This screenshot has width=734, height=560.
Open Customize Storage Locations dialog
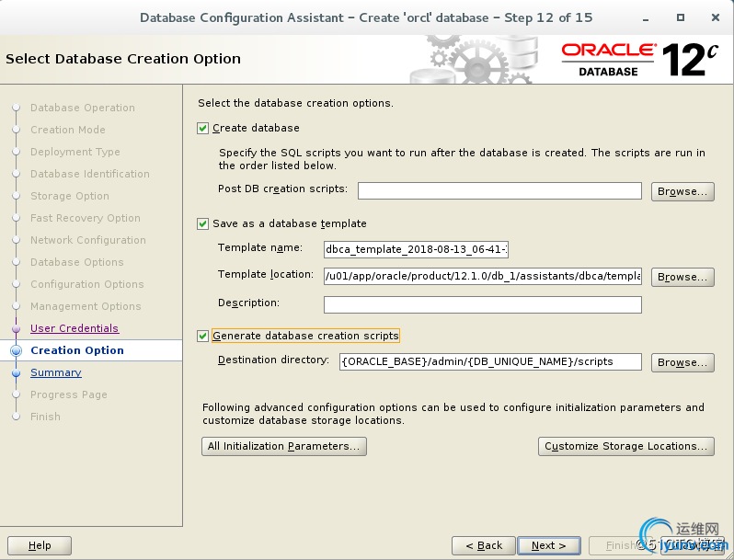click(626, 446)
